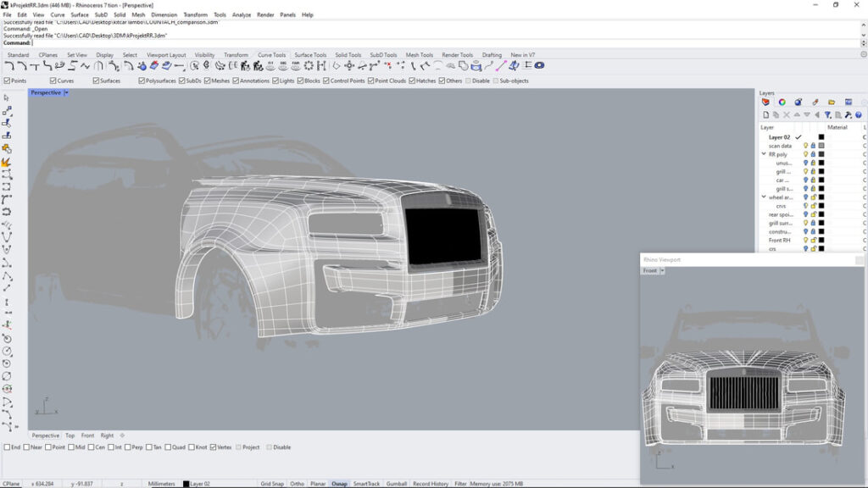Click the delete layer X icon
Viewport: 868px width, 488px height.
[x=786, y=114]
